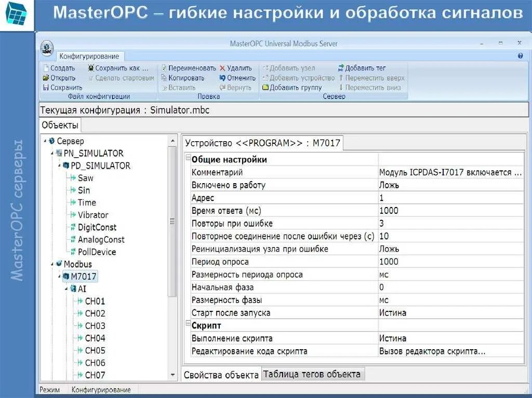Screen dimensions: 532x398
Task: Delete object with Удалить
Action: 236,68
